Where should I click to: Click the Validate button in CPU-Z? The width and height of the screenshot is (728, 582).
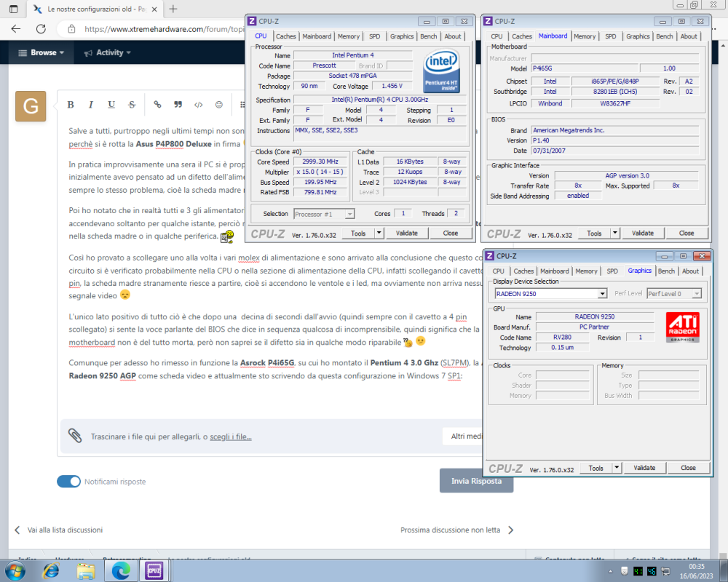407,233
